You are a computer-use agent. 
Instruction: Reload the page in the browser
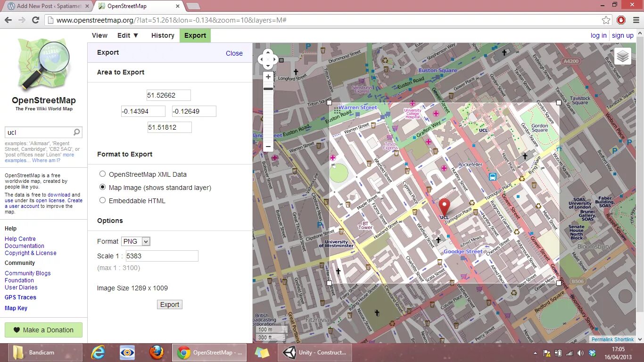(x=35, y=20)
